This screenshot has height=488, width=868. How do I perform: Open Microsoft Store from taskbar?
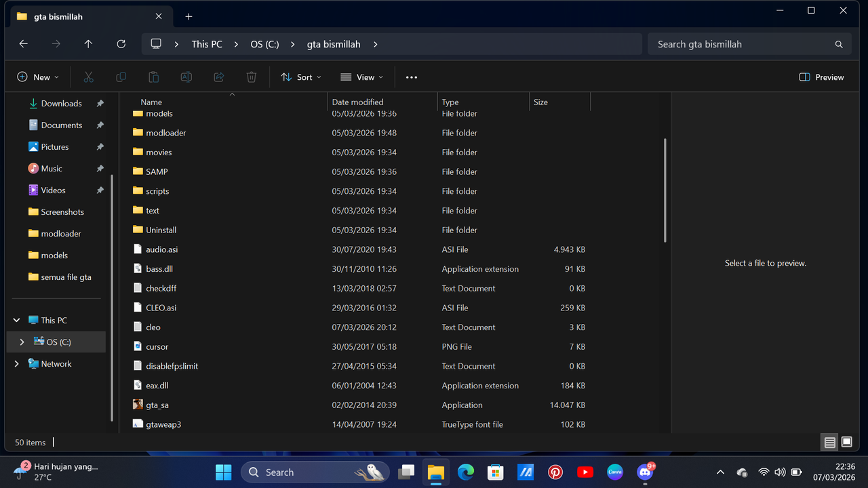tap(495, 472)
